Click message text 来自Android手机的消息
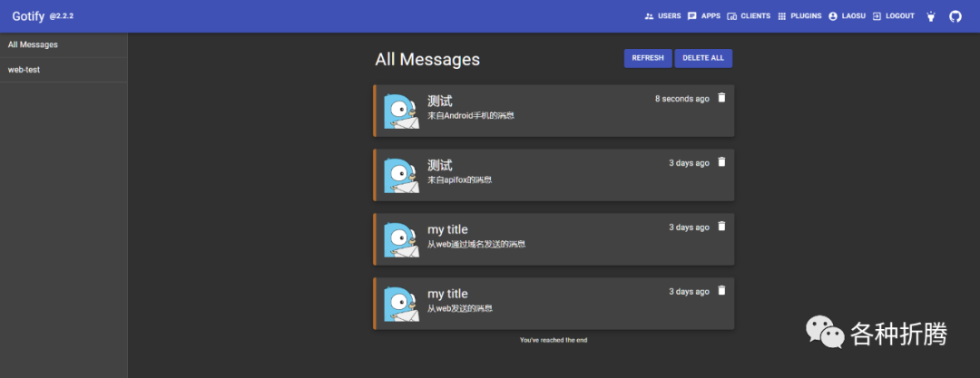The image size is (980, 378). pos(471,116)
